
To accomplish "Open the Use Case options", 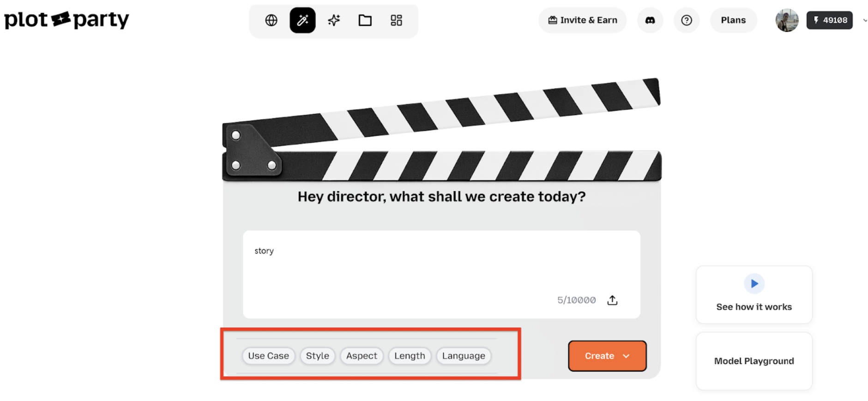I will click(268, 356).
